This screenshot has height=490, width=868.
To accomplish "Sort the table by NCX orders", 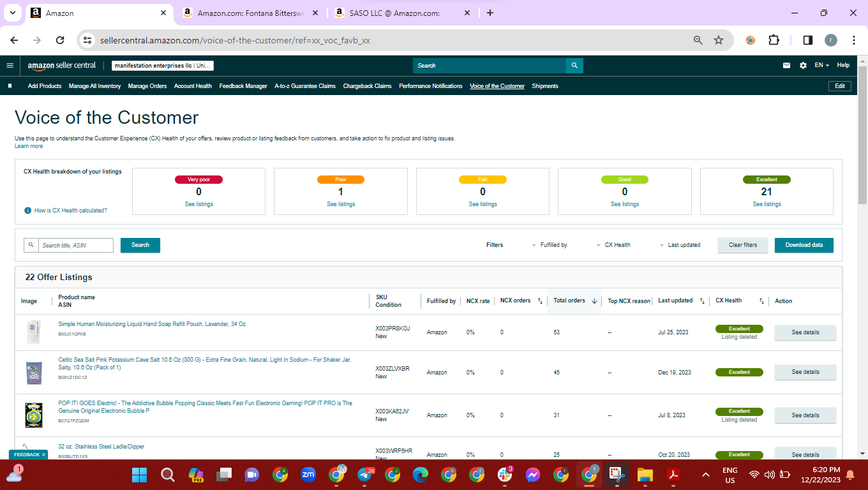I will (540, 301).
